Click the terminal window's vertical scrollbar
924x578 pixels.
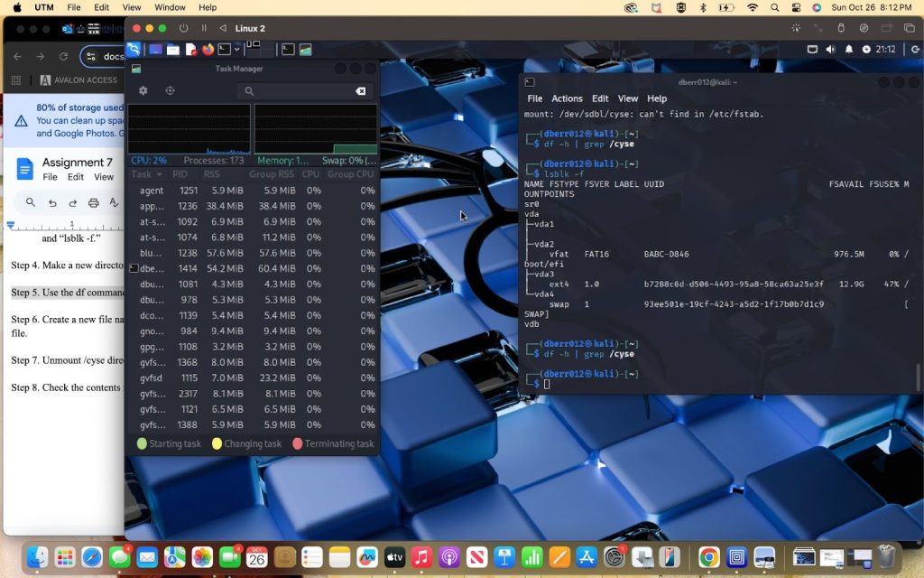click(918, 375)
